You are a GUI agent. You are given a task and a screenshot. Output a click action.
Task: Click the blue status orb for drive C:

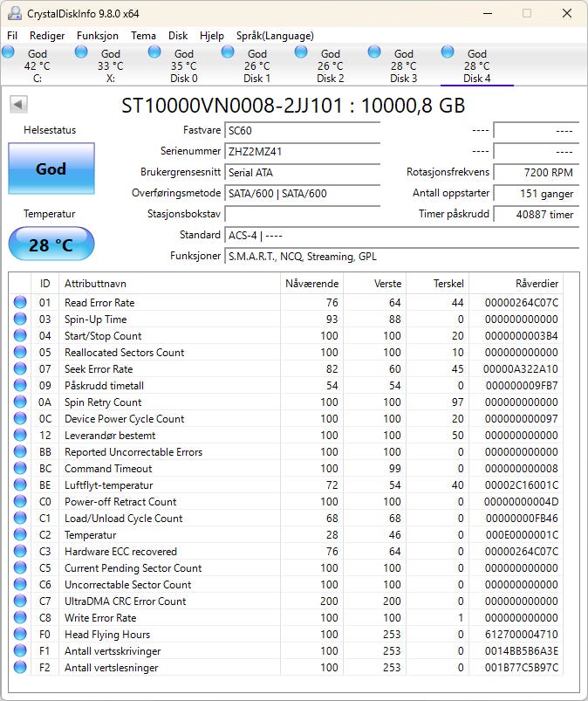tap(9, 52)
